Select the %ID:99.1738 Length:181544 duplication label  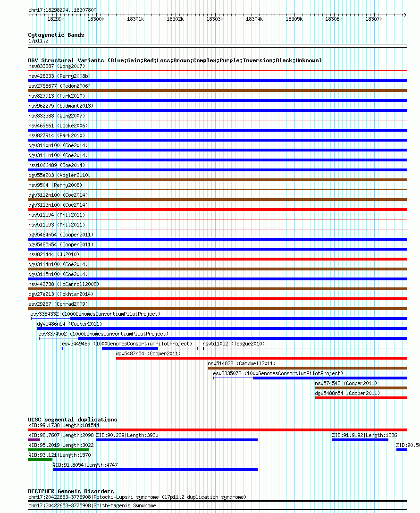[64, 426]
